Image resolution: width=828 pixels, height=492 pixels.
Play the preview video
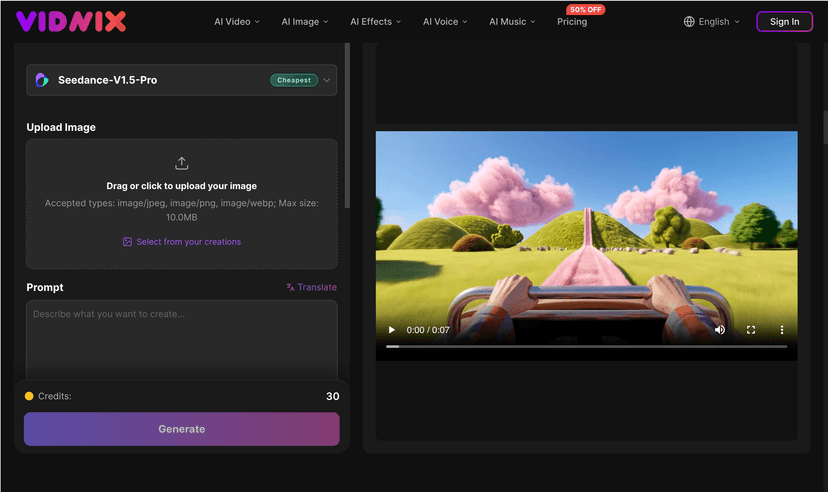pyautogui.click(x=391, y=330)
